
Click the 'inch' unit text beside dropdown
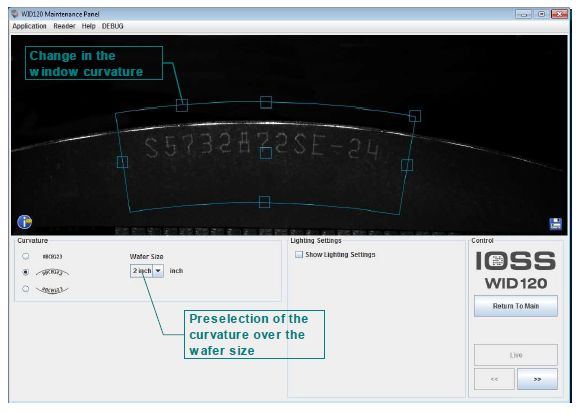point(176,271)
